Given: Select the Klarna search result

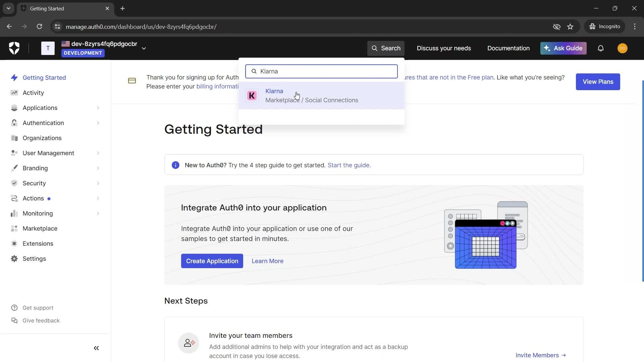Looking at the screenshot, I should point(321,96).
